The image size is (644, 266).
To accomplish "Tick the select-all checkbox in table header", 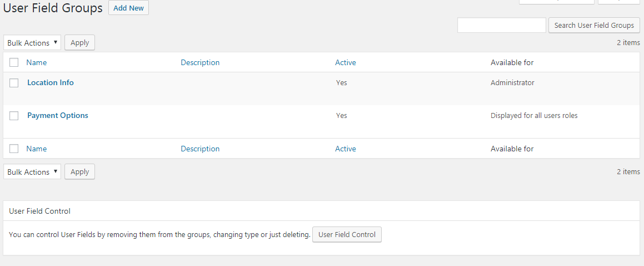I will [14, 62].
